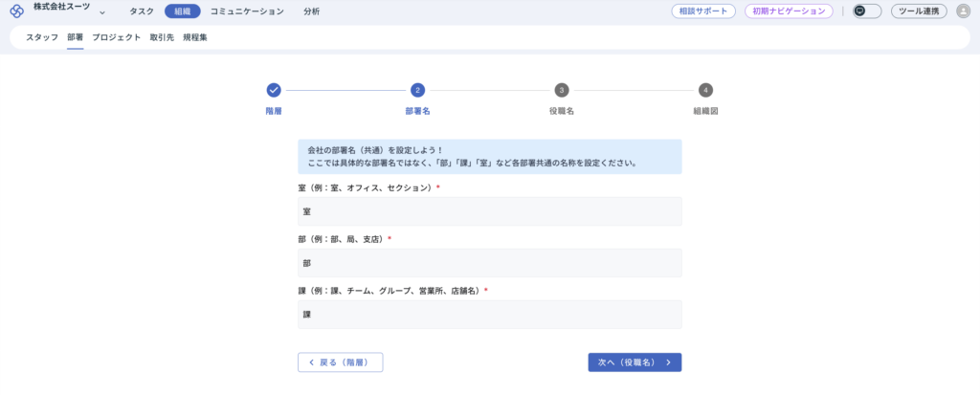Click step 4 組織図 circle
This screenshot has width=980, height=395.
pyautogui.click(x=705, y=90)
